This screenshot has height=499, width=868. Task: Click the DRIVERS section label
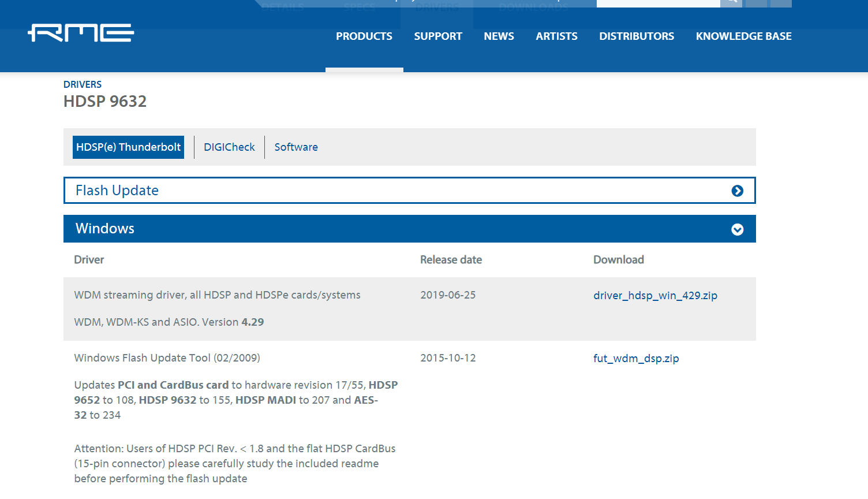click(x=83, y=84)
